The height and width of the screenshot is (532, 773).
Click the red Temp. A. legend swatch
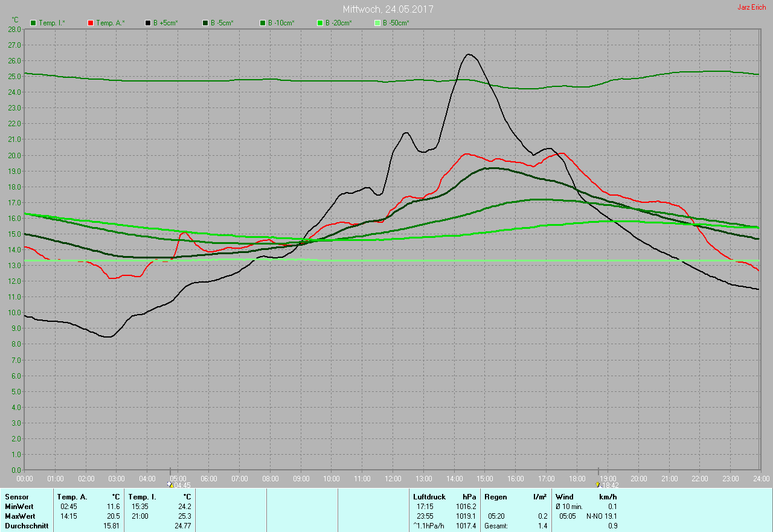[91, 23]
